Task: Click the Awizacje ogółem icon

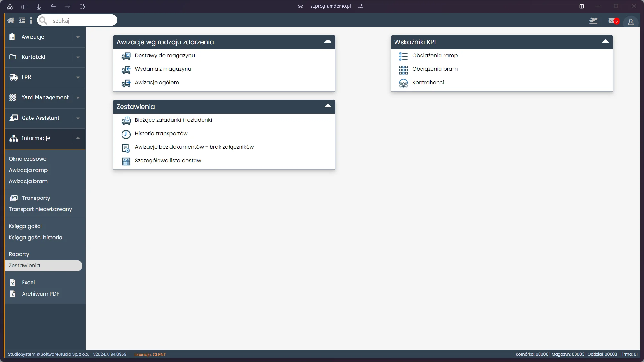Action: point(126,83)
